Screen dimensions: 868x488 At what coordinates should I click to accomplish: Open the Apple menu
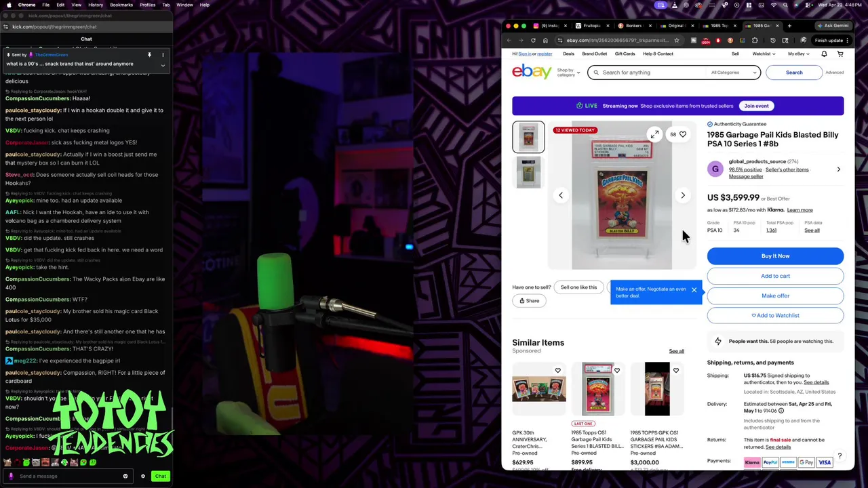[x=9, y=5]
